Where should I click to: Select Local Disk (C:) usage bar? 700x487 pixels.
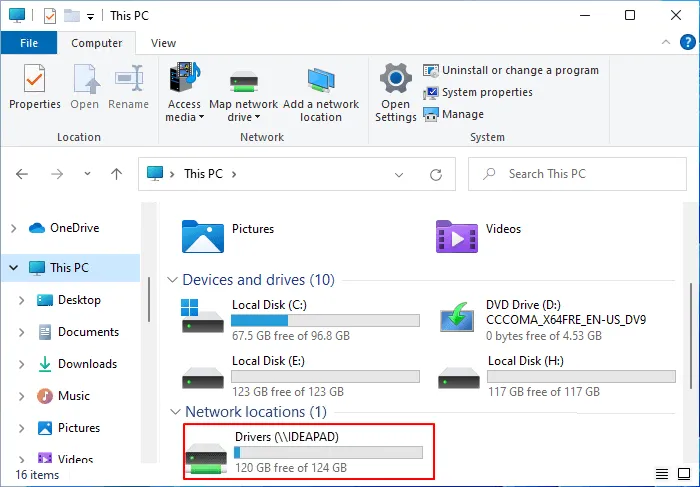(x=325, y=321)
